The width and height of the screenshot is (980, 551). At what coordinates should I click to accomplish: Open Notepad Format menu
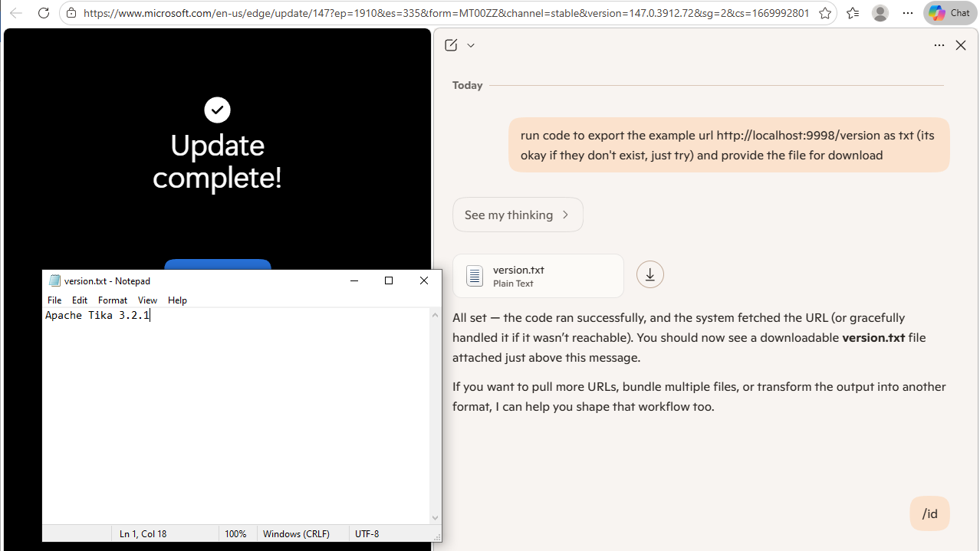tap(113, 300)
